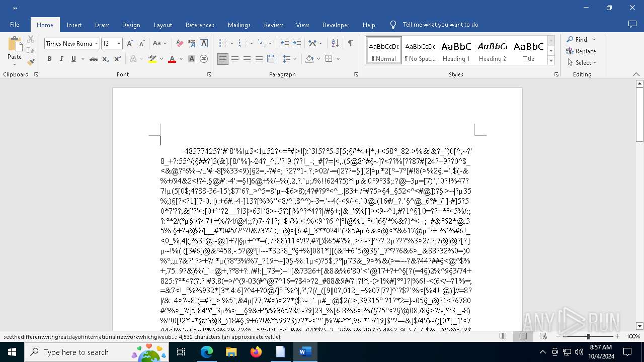Apply the Heading 1 style
Image resolution: width=644 pixels, height=362 pixels.
[x=456, y=50]
